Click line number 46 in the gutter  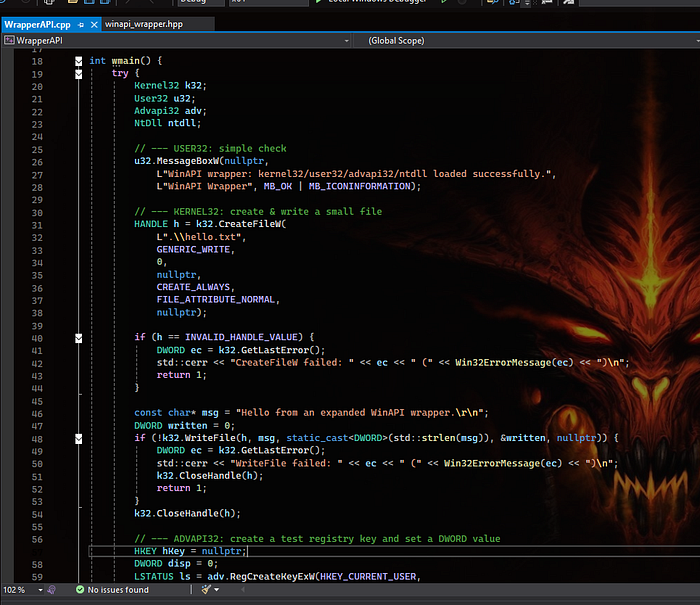[37, 413]
